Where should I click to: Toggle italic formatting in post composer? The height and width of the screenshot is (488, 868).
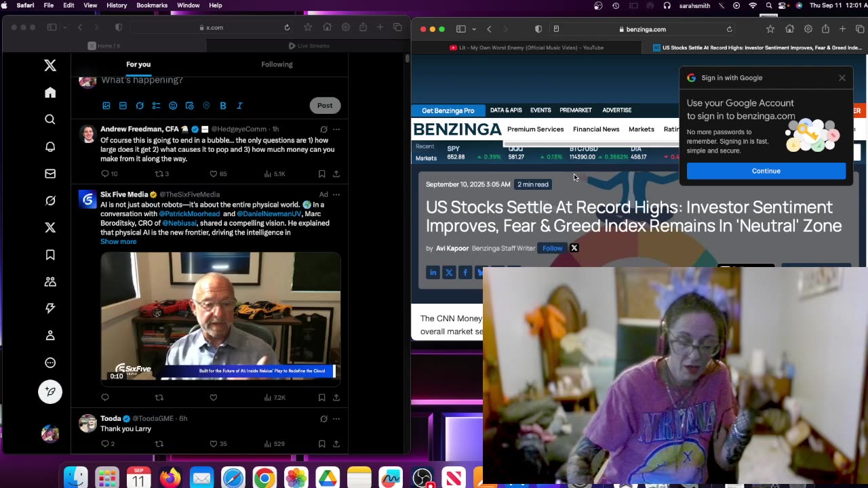click(240, 106)
